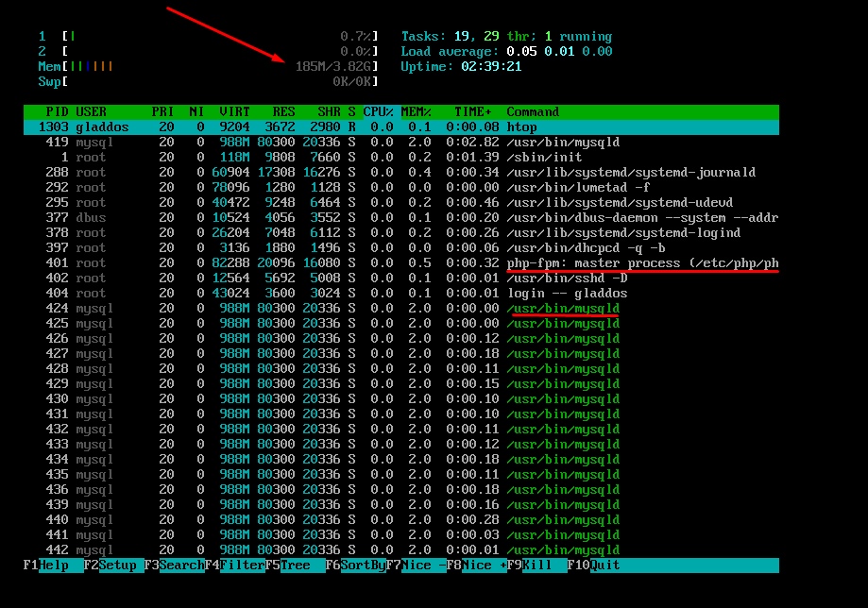This screenshot has height=608, width=868.
Task: Click F9 Kill in the function bar
Action: 536,566
